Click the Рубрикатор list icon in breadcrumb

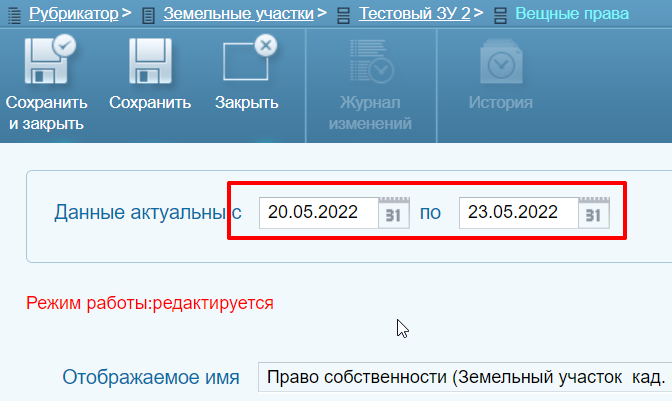pos(14,15)
